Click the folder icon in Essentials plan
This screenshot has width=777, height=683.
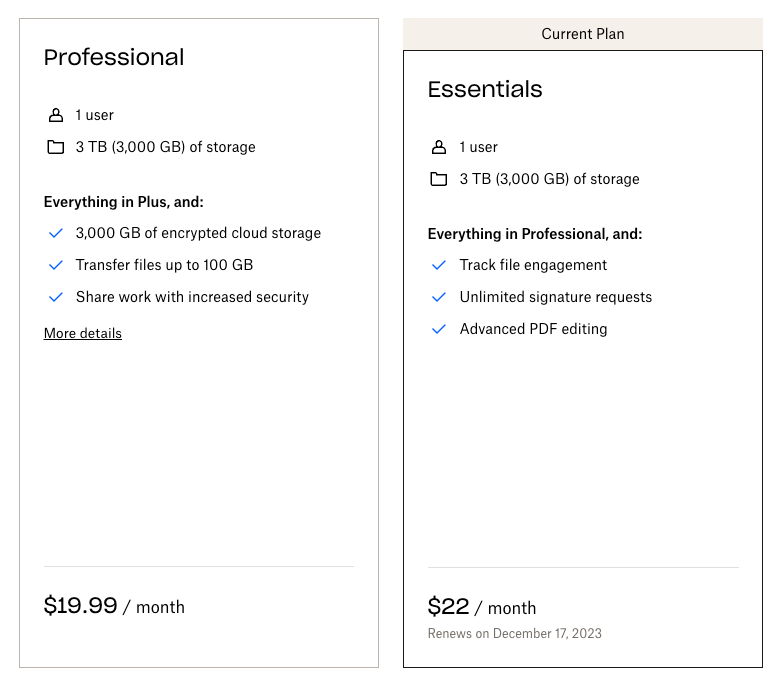439,179
